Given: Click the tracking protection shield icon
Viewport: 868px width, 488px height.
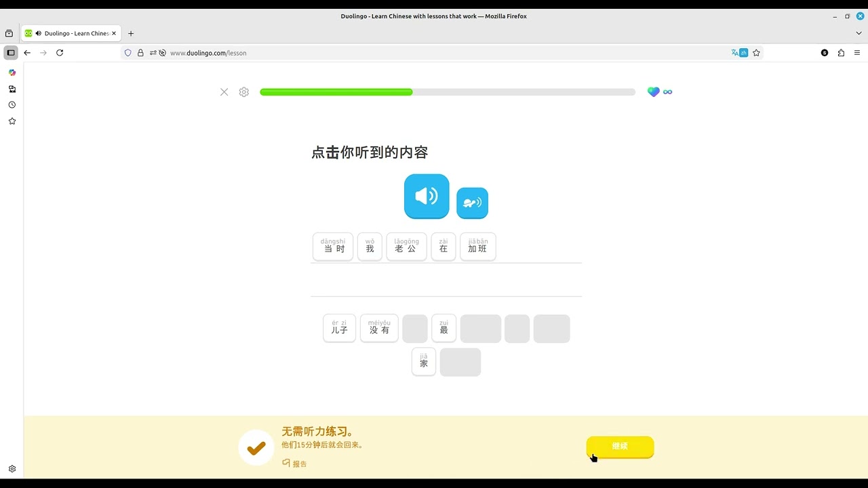Looking at the screenshot, I should coord(127,53).
